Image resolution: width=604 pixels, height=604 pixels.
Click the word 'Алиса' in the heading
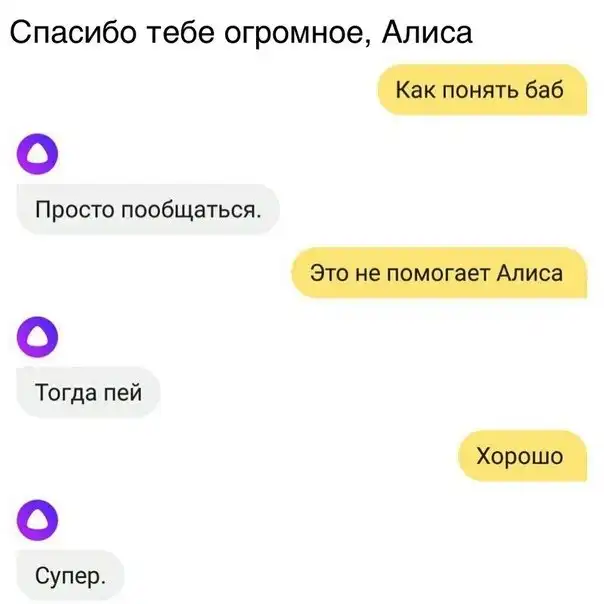pos(427,32)
